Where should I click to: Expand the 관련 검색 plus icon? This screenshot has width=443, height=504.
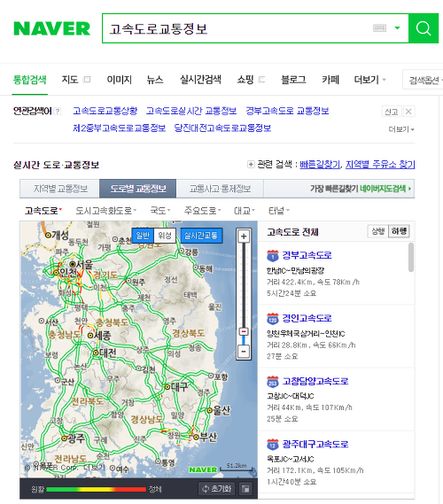[251, 164]
